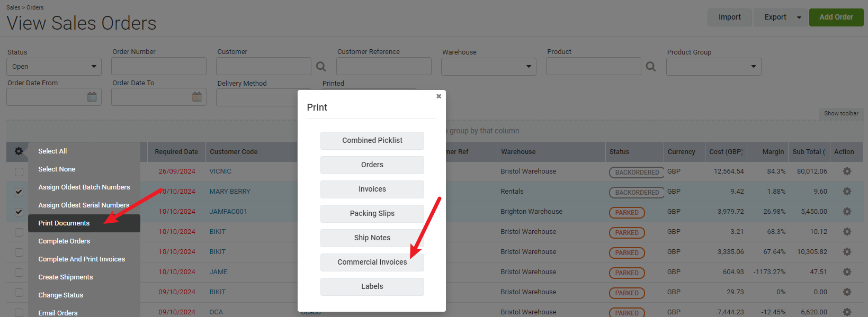This screenshot has width=868, height=317.
Task: Click the green Add Order button
Action: (x=836, y=17)
